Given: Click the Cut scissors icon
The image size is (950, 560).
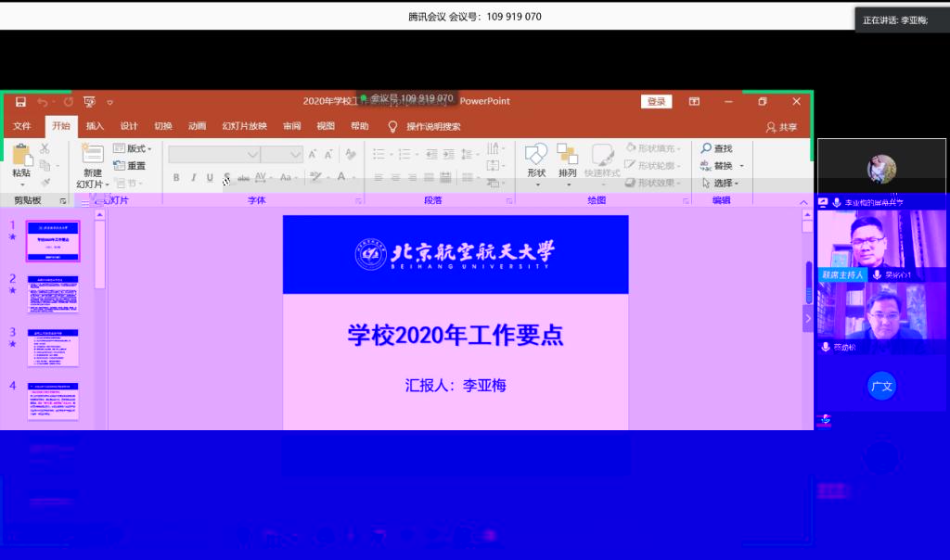Looking at the screenshot, I should tap(45, 148).
